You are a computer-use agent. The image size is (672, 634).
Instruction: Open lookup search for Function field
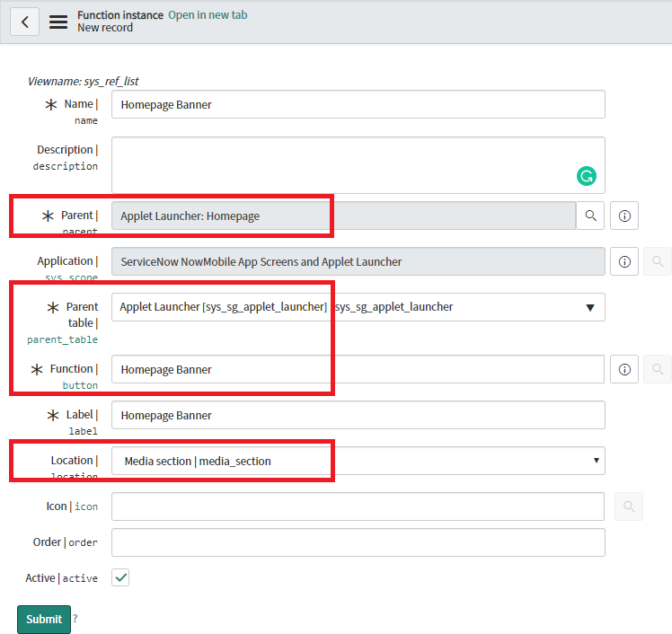click(x=658, y=369)
